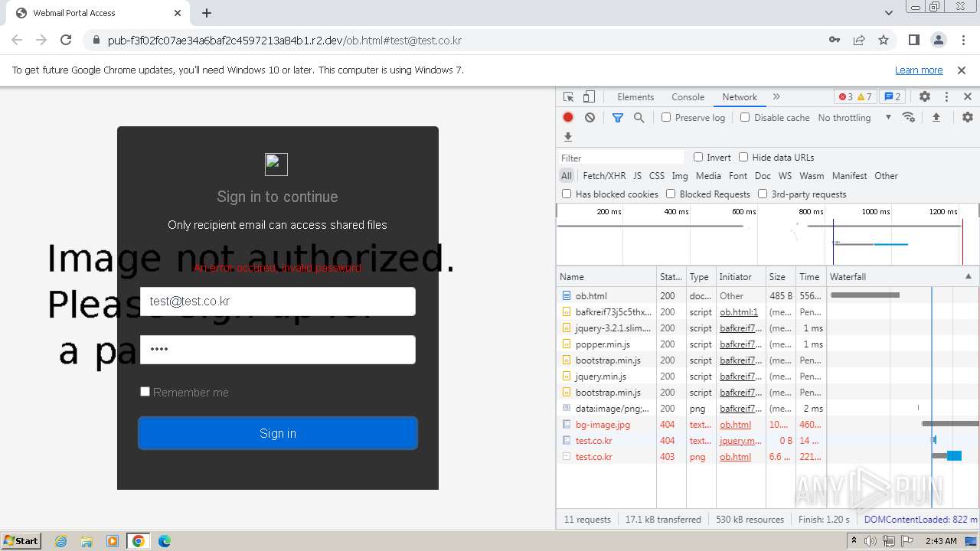Open DevTools settings gear icon
This screenshot has width=980, height=551.
(925, 97)
